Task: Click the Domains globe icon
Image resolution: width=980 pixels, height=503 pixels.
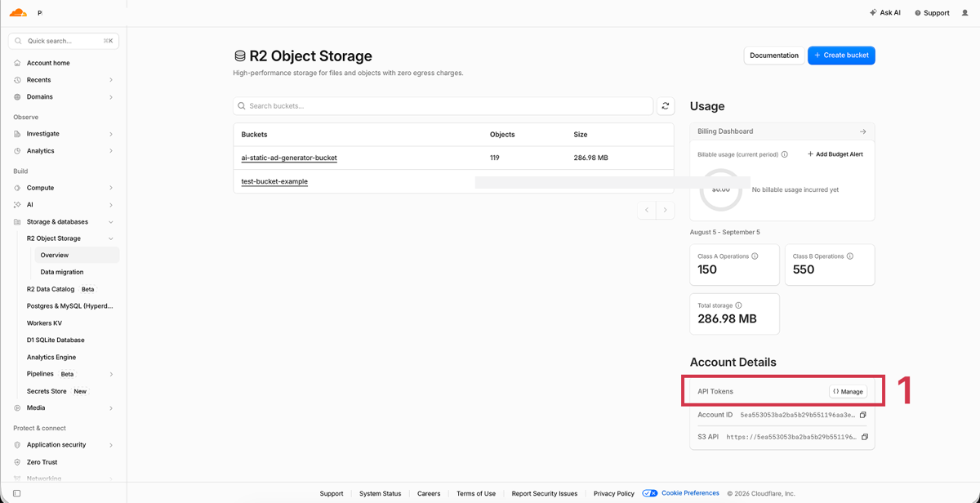Action: pyautogui.click(x=17, y=97)
